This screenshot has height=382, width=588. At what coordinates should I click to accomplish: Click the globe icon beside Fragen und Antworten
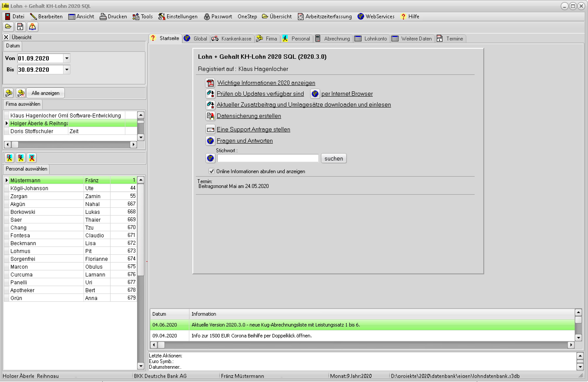pyautogui.click(x=210, y=141)
